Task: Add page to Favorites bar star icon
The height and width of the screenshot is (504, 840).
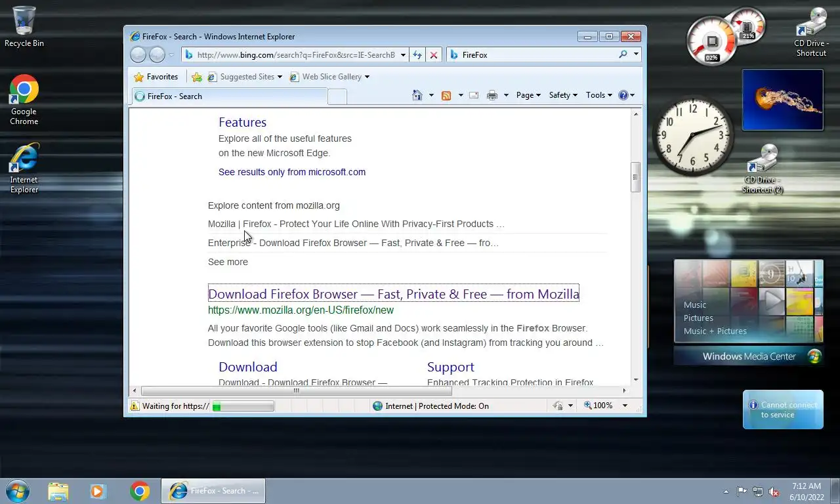Action: 197,77
